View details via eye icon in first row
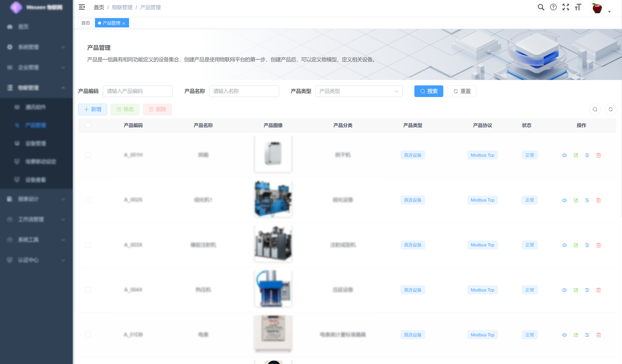The width and height of the screenshot is (622, 364). (x=564, y=155)
